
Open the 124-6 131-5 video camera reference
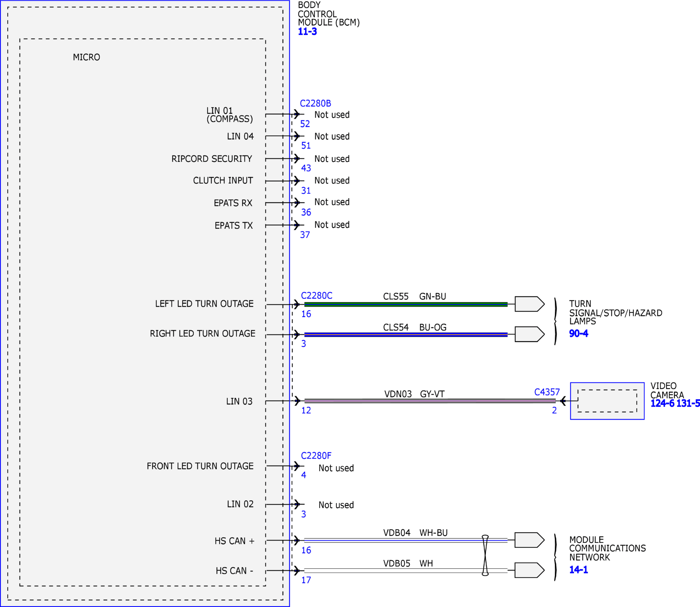click(675, 403)
